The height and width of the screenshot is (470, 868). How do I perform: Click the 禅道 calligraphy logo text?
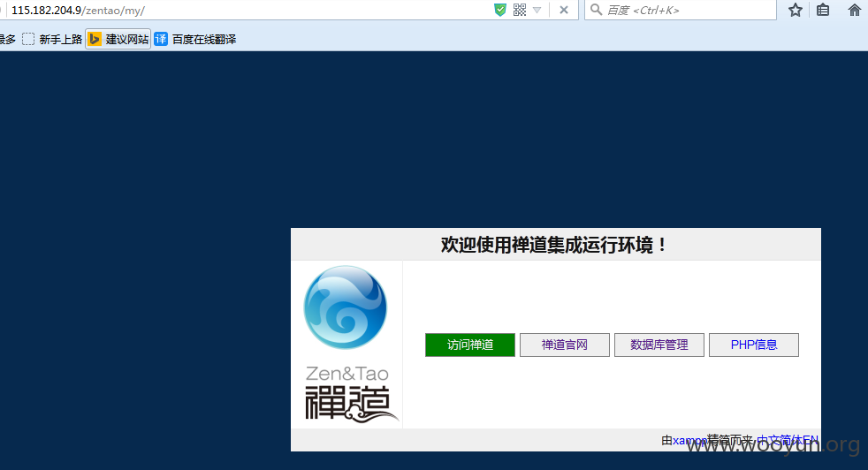point(350,404)
